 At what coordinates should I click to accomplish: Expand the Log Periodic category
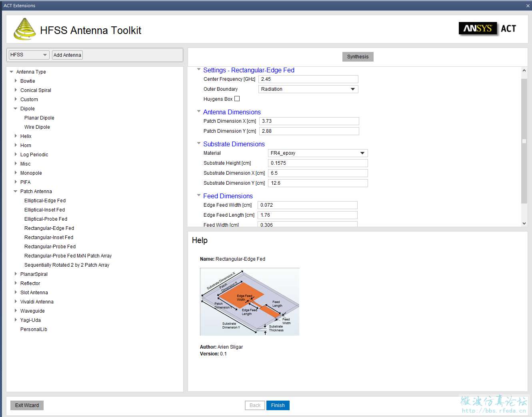[x=16, y=154]
